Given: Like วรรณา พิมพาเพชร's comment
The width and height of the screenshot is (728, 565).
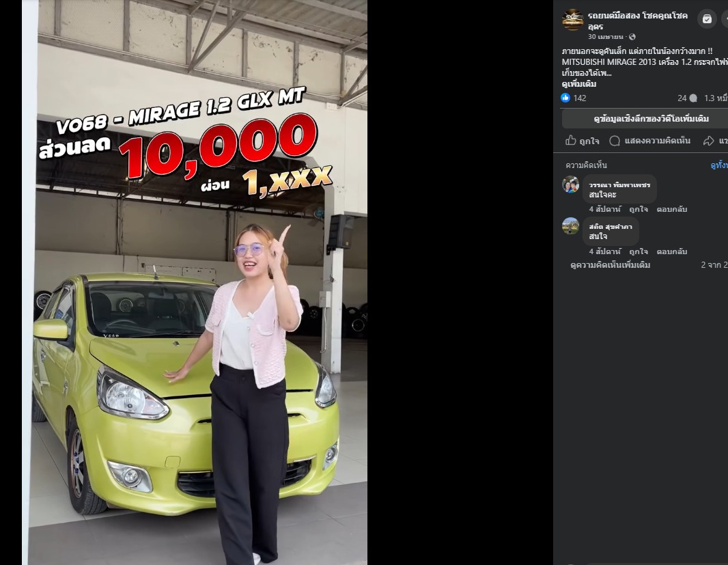Looking at the screenshot, I should 639,209.
